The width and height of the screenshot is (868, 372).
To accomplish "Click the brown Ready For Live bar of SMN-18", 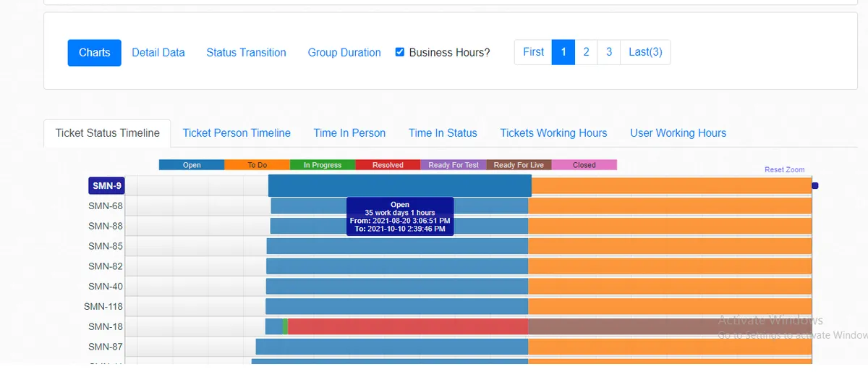I will (670, 326).
